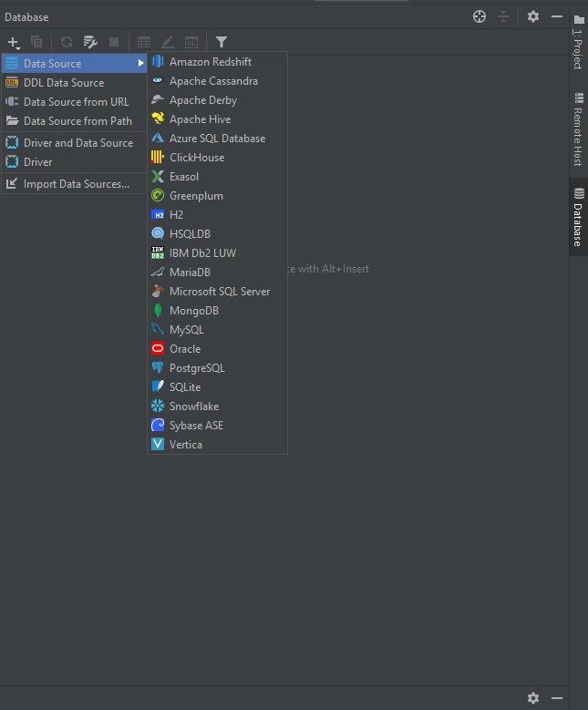The height and width of the screenshot is (710, 588).
Task: Click the Edit pencil toolbar icon
Action: click(x=168, y=42)
